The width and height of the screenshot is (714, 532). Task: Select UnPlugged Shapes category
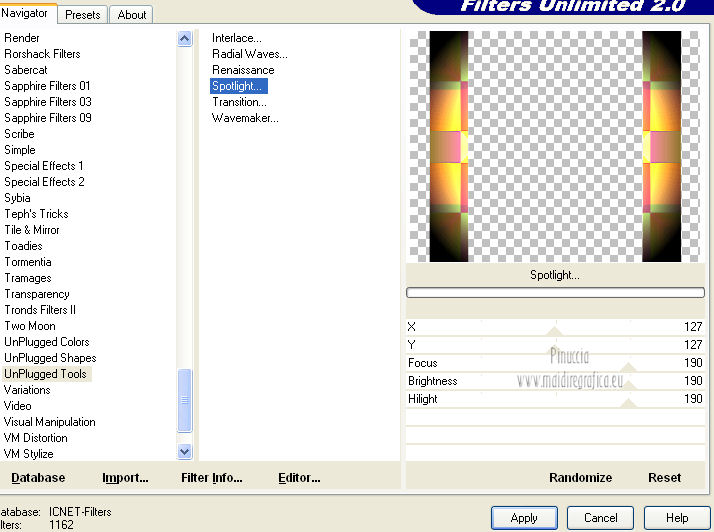pyautogui.click(x=50, y=358)
